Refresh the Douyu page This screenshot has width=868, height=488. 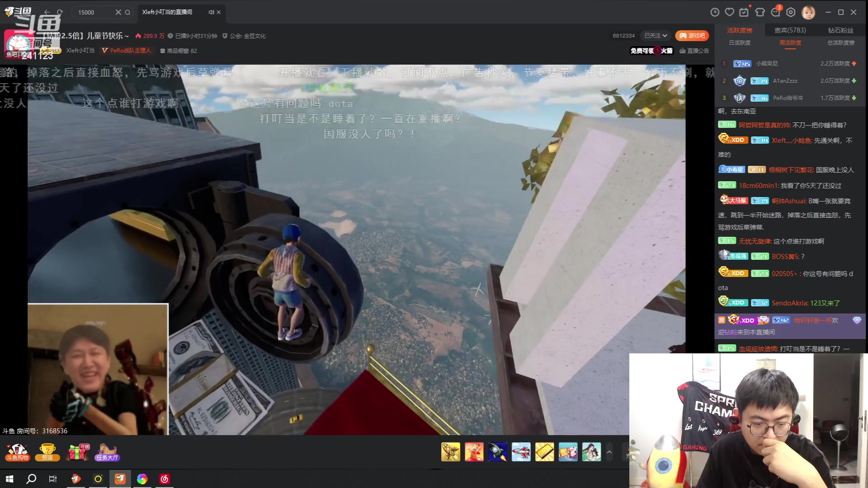click(60, 12)
